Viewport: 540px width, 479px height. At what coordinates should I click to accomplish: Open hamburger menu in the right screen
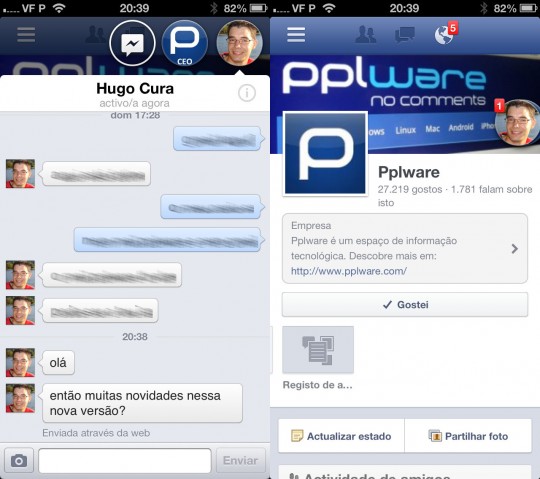click(296, 35)
